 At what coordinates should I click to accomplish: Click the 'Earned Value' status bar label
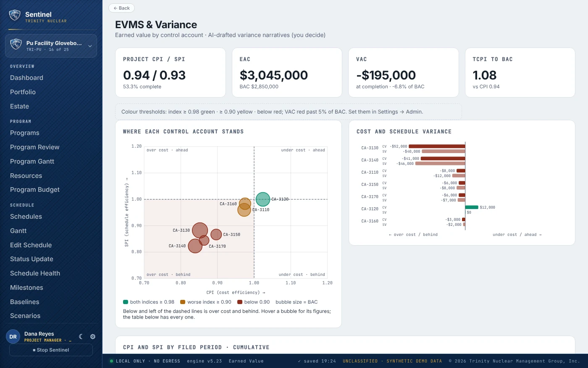point(246,361)
